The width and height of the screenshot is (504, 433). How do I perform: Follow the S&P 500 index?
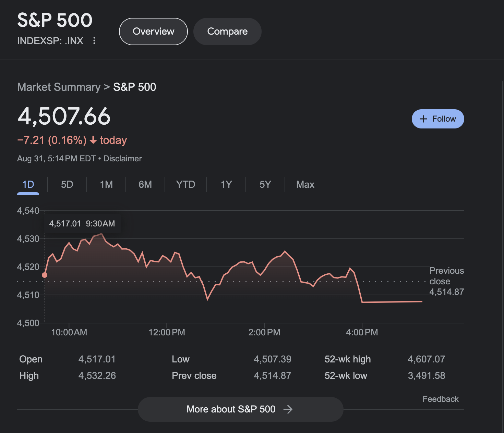coord(438,119)
